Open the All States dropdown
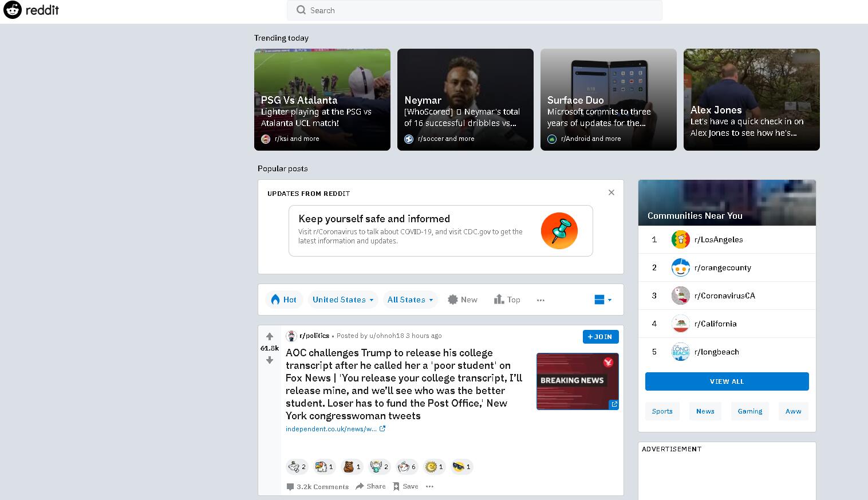Screen dimensions: 868x500 411,300
